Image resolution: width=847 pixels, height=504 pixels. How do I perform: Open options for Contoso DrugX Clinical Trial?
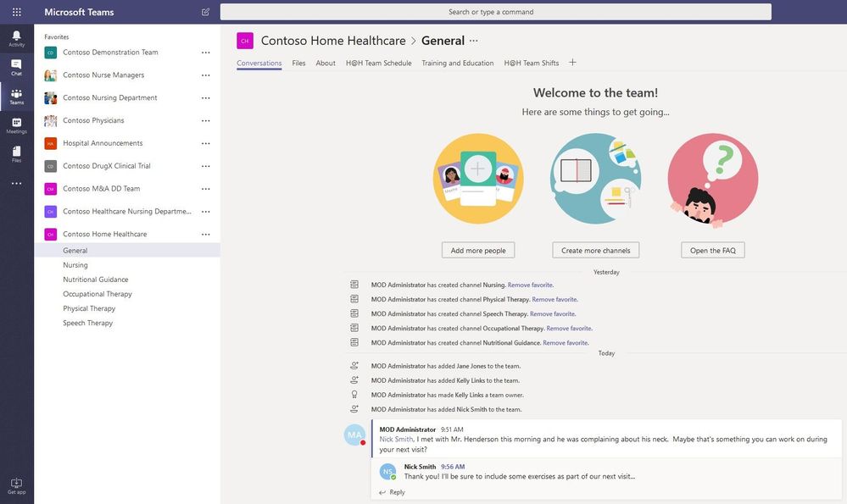(x=206, y=166)
